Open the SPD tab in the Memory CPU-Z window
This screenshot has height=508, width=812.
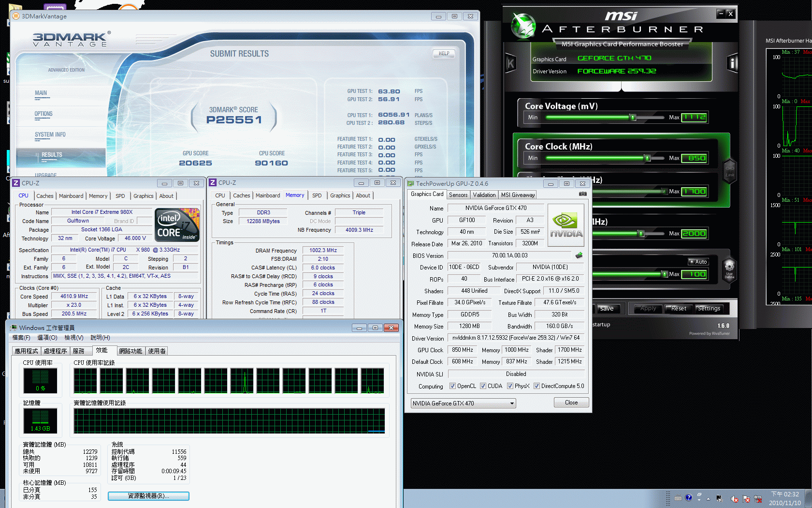click(x=317, y=195)
